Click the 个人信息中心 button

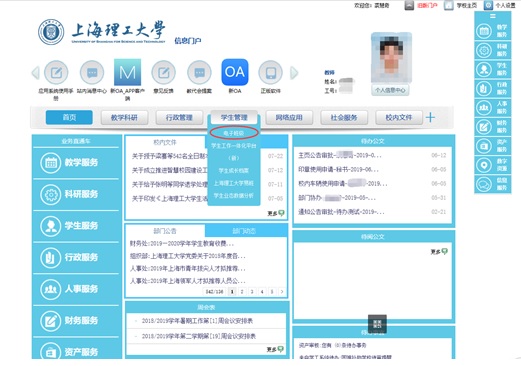point(390,90)
